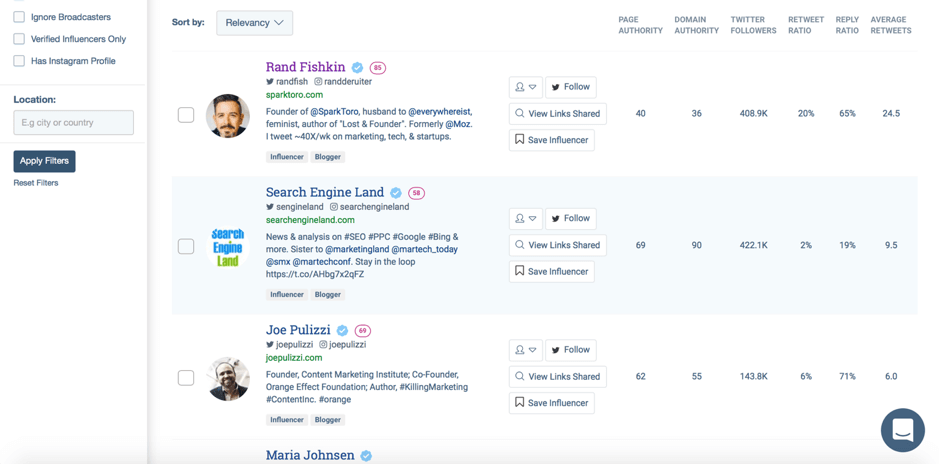Click Joe Pulizzi's score badge 69
This screenshot has width=939, height=464.
coord(363,330)
